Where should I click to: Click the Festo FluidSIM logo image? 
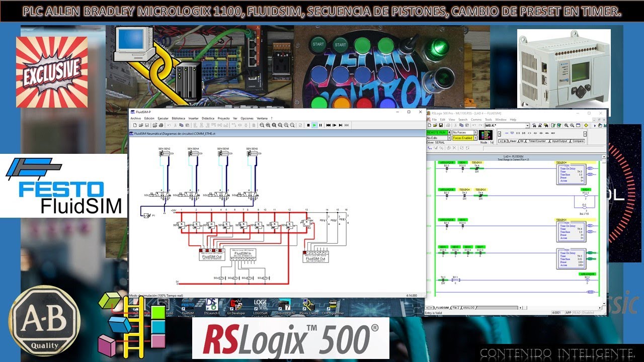point(63,186)
